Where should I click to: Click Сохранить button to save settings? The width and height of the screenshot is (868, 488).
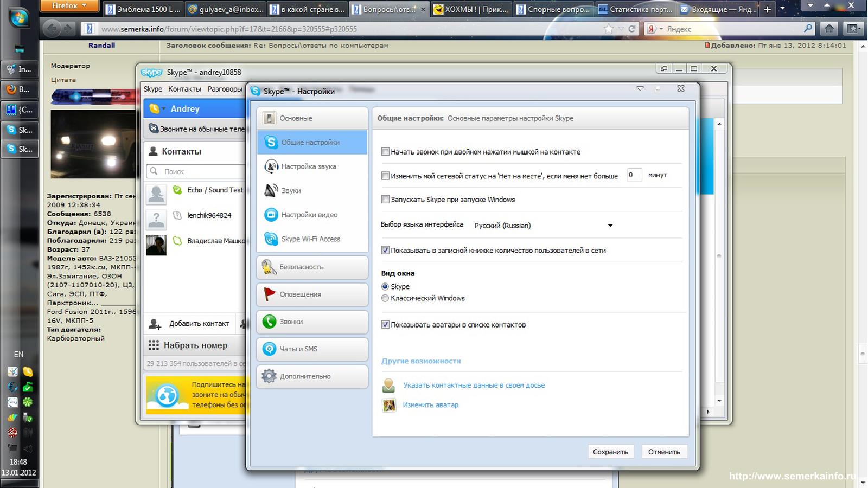point(610,452)
